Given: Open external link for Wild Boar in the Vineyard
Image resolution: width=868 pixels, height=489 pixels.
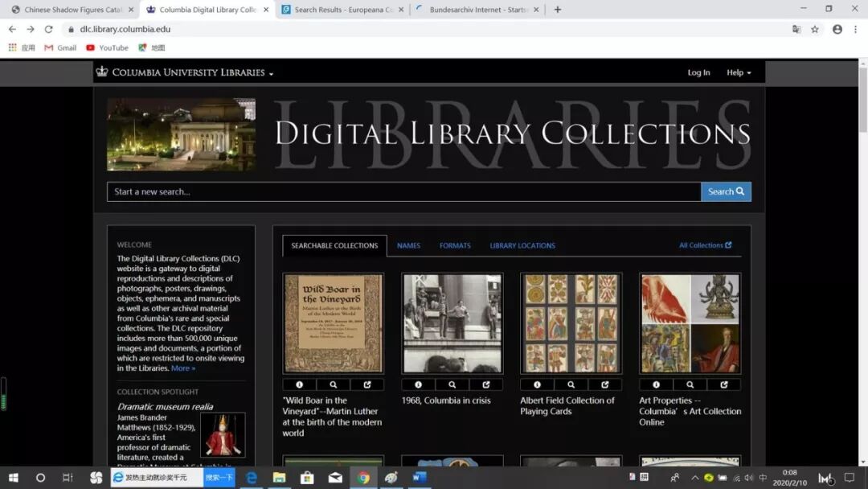Looking at the screenshot, I should click(367, 384).
